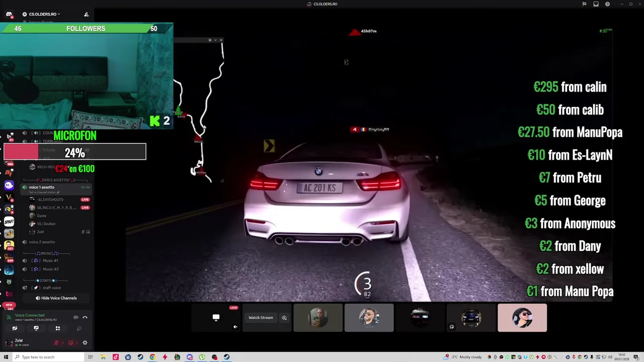Image resolution: width=644 pixels, height=362 pixels.
Task: Click the invite people icon beside server name
Action: point(86,14)
